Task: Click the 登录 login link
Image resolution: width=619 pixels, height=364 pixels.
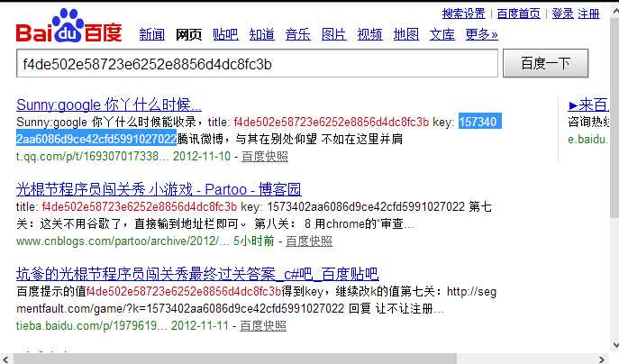Action: point(562,14)
